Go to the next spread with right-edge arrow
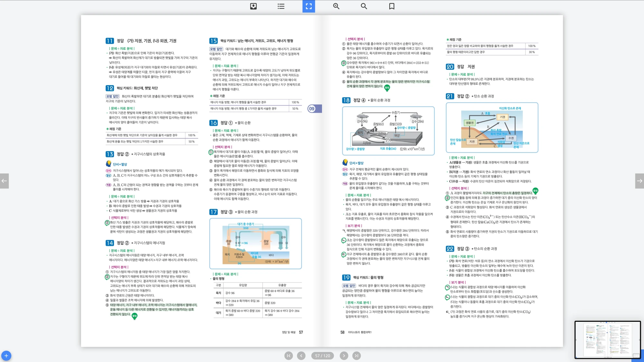Screen dimensions: 644x362 (x=639, y=181)
